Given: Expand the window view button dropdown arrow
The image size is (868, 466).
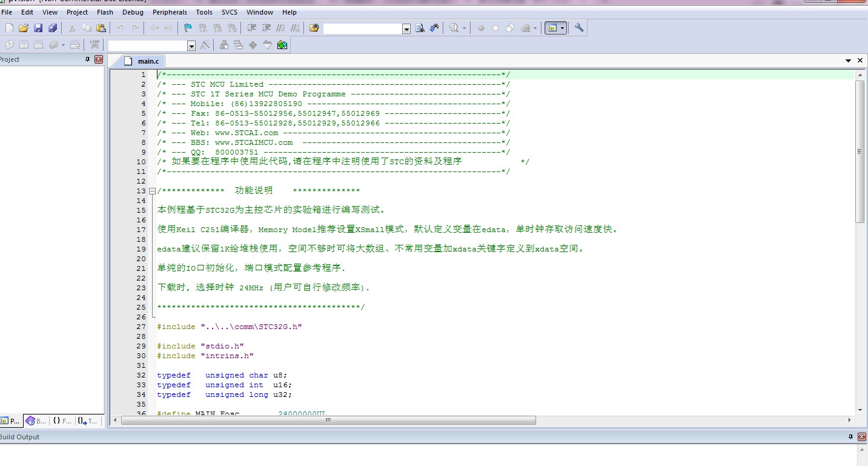Looking at the screenshot, I should coord(563,28).
